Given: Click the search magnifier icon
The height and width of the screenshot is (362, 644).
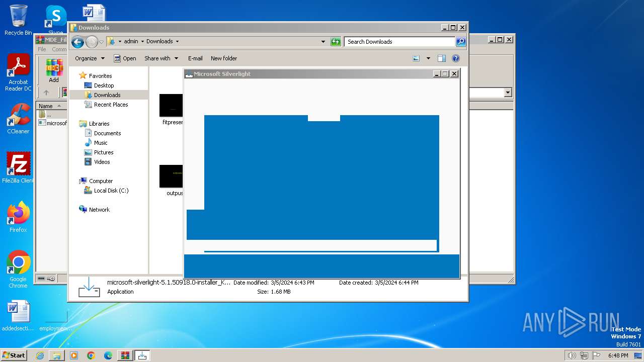Looking at the screenshot, I should 461,42.
